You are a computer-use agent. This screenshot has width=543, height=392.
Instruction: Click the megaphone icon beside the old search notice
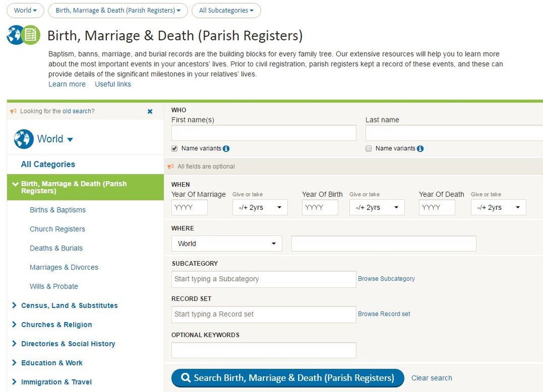pos(13,111)
